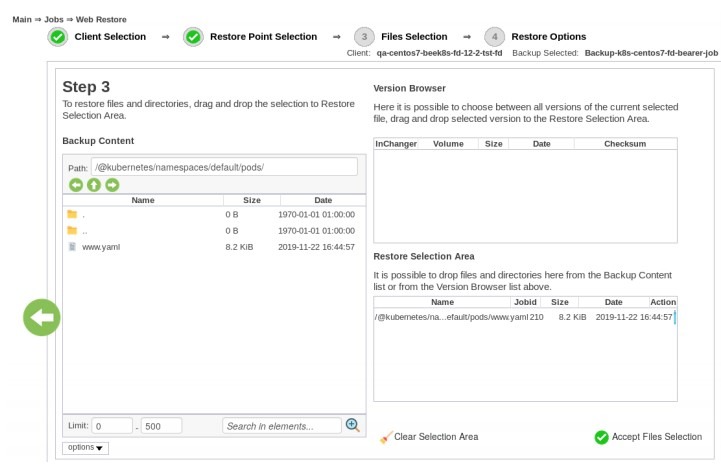Screen dimensions: 721x464
Task: Click the Restore Point Selection checkmark icon
Action: 194,37
